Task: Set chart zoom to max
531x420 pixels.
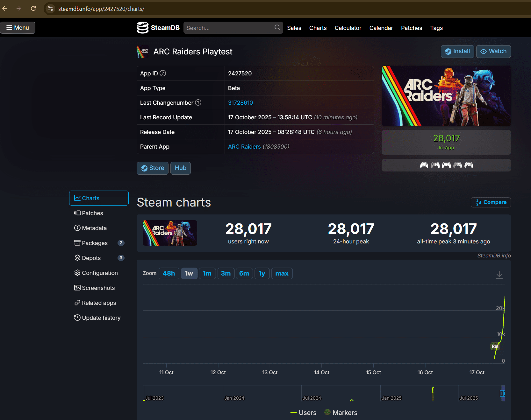Action: click(x=282, y=273)
